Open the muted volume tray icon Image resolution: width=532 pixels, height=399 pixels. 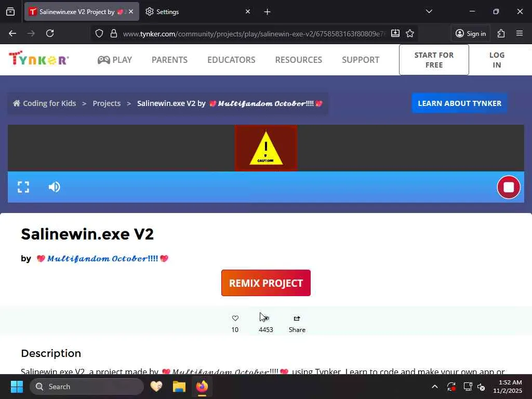(x=481, y=387)
